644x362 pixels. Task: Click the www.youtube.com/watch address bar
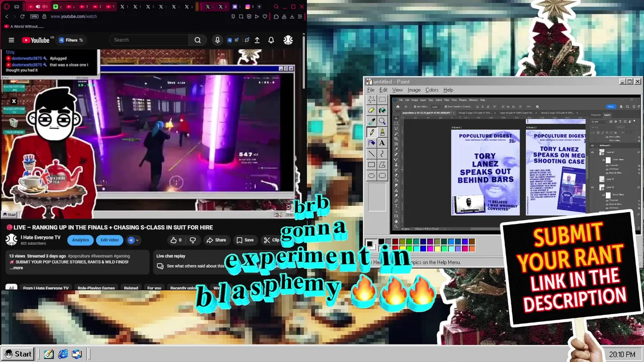[x=74, y=17]
